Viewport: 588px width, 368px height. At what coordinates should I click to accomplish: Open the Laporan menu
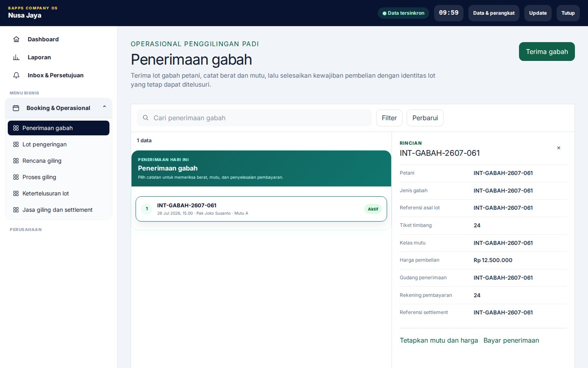pos(58,57)
